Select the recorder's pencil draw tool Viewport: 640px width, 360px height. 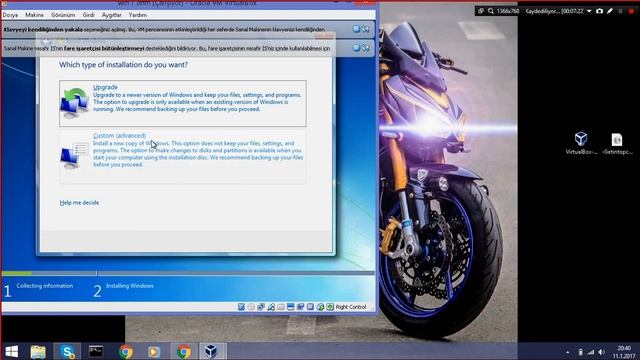click(x=610, y=11)
